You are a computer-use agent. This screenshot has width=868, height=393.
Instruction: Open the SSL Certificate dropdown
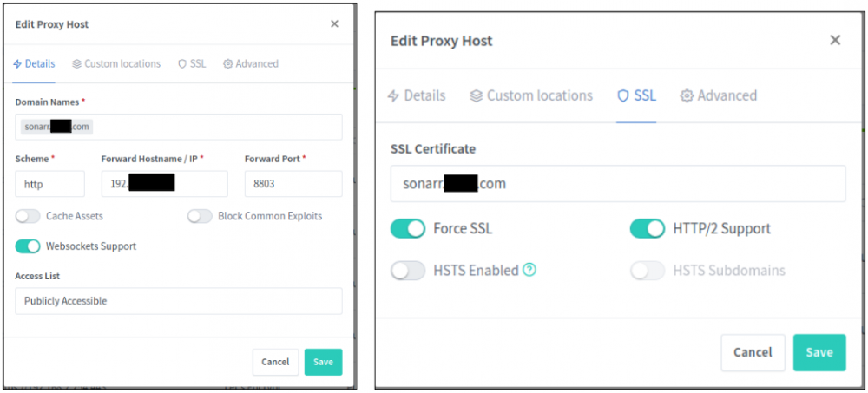[x=618, y=183]
